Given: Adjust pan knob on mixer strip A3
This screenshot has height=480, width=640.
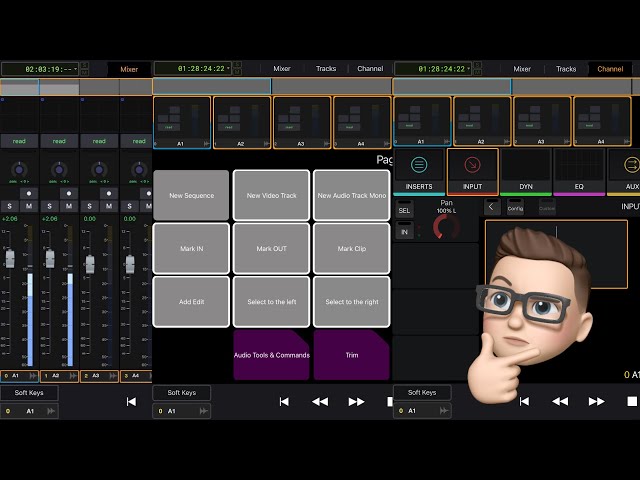Looking at the screenshot, I should coord(99,169).
